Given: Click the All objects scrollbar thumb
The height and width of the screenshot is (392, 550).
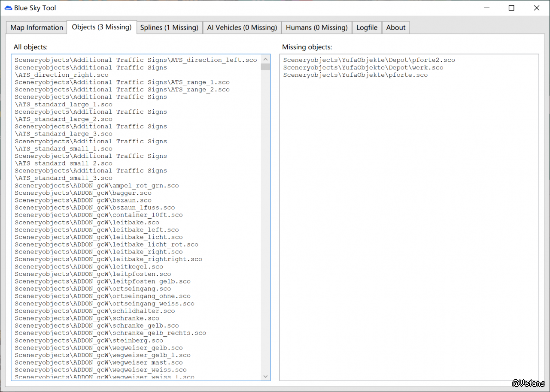Looking at the screenshot, I should (x=265, y=66).
